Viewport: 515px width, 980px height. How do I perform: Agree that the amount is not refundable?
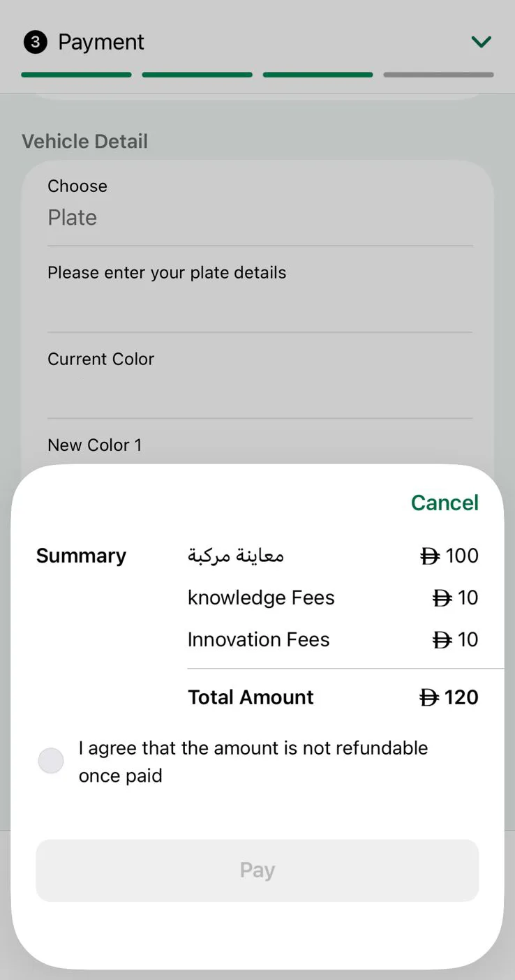pos(51,761)
